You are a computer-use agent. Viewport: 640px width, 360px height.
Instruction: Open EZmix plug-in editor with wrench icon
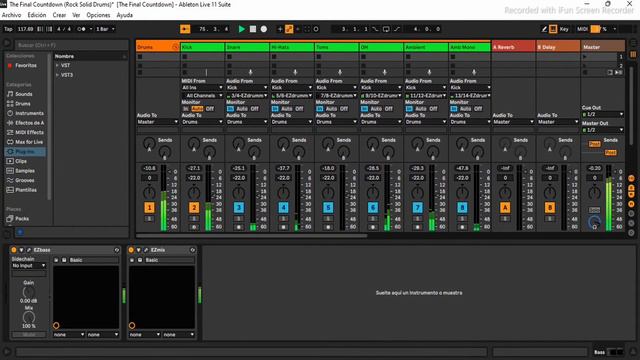(x=146, y=250)
